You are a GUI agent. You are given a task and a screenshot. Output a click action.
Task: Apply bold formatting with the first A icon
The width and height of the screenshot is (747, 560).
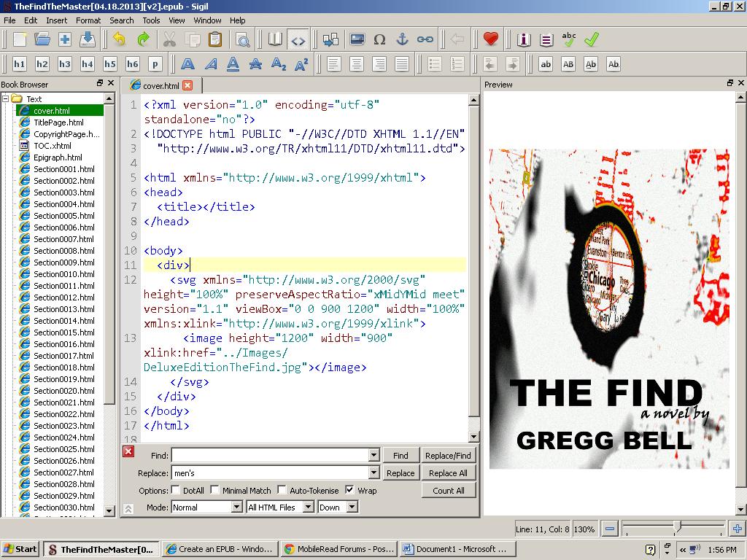click(187, 64)
